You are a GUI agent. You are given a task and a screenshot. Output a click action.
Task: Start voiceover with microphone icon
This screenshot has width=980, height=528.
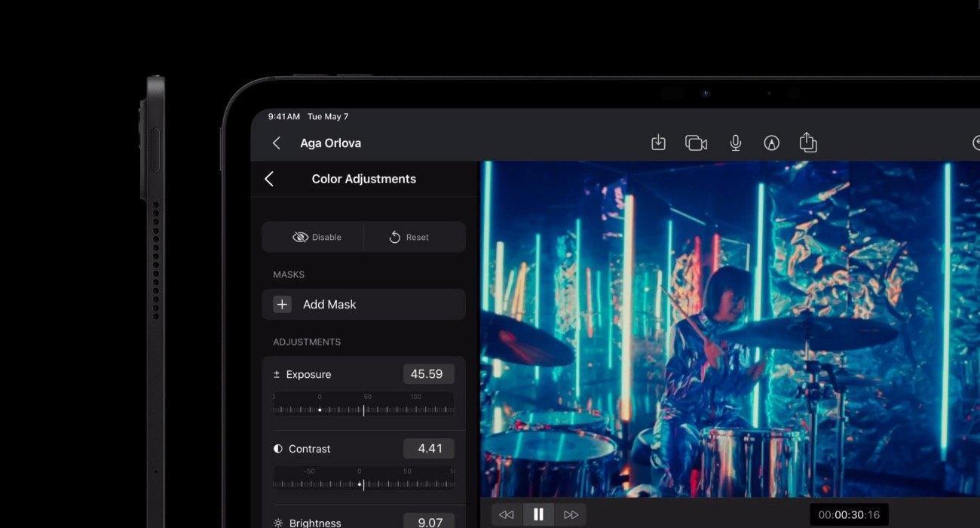[x=735, y=143]
